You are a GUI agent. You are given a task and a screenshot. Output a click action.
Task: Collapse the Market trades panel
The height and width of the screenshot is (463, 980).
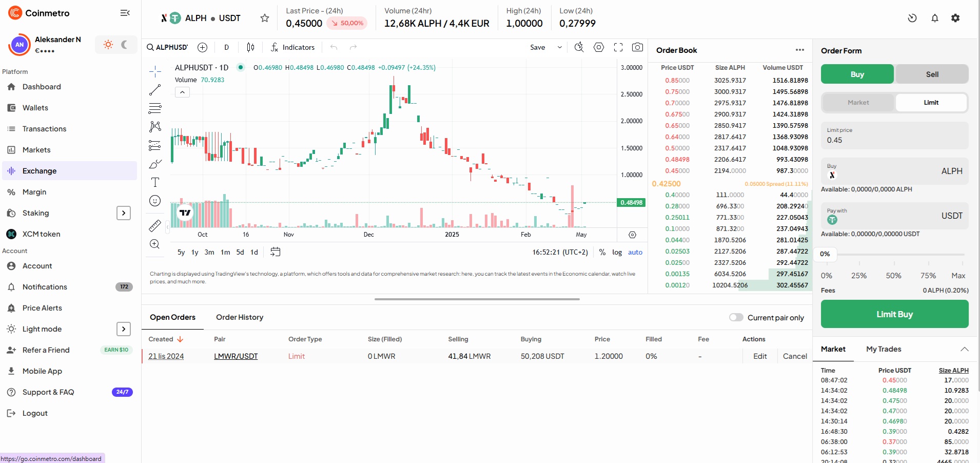pyautogui.click(x=965, y=349)
